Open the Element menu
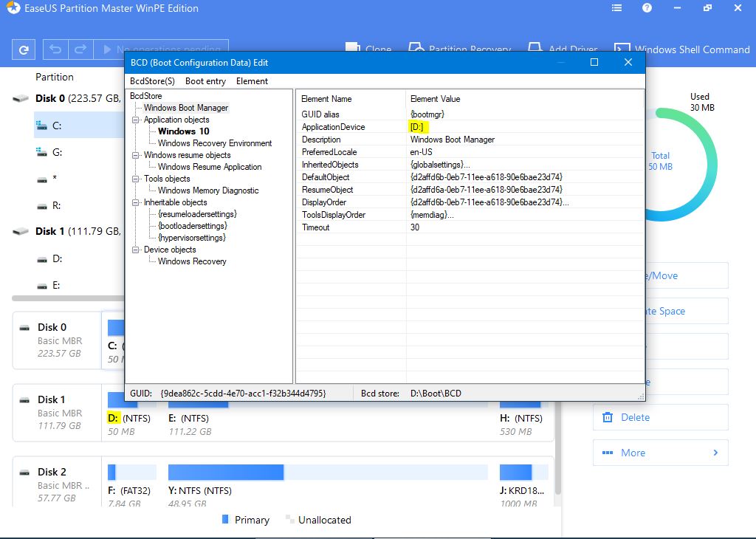The width and height of the screenshot is (756, 539). click(x=252, y=81)
